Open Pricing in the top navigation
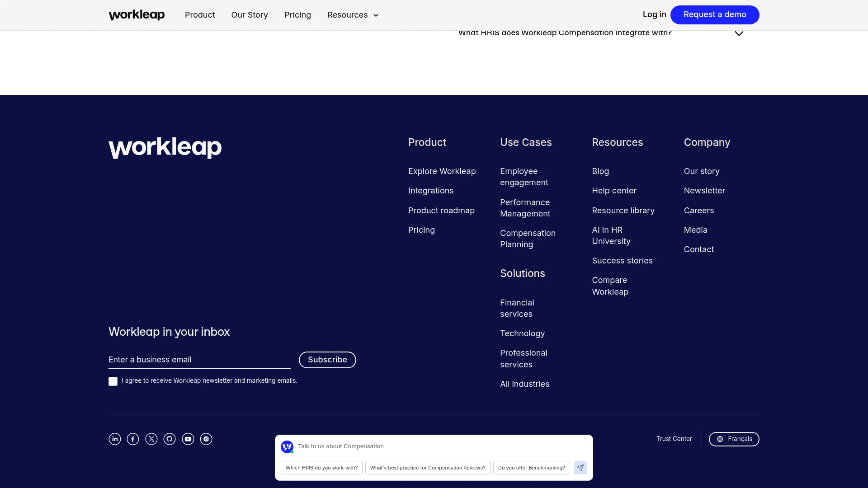Image resolution: width=868 pixels, height=488 pixels. click(x=297, y=15)
